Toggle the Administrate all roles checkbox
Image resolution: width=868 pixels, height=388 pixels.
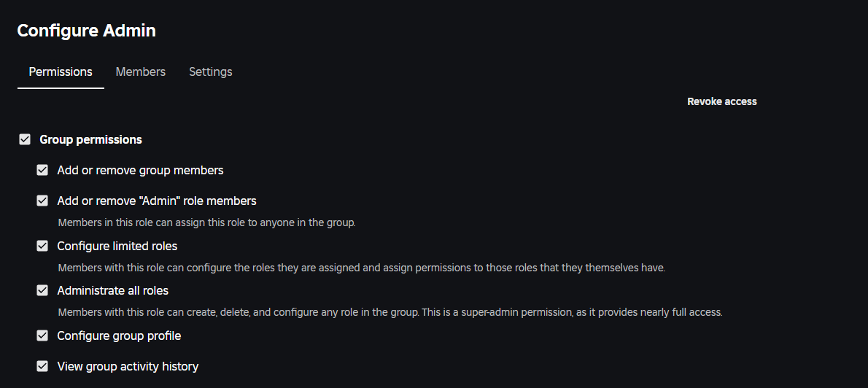tap(42, 291)
